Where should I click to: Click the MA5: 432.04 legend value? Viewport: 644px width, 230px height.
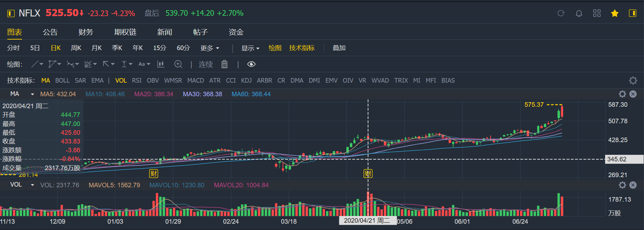point(58,94)
